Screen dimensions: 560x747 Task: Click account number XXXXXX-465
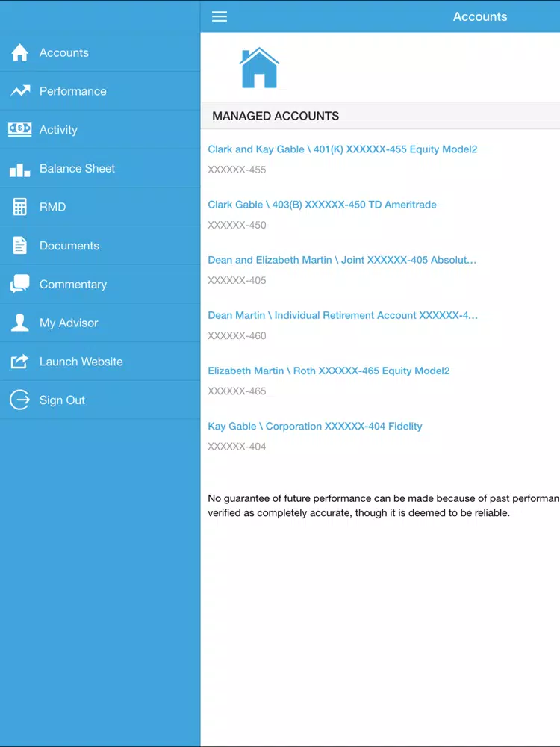click(237, 391)
